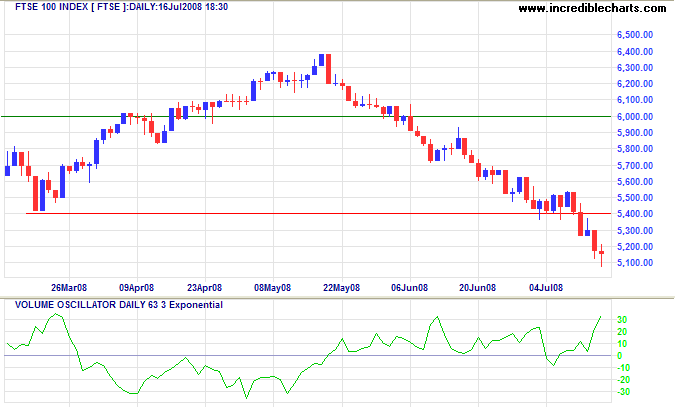Click the 6,200.00 price axis label
The width and height of the screenshot is (675, 410).
635,84
